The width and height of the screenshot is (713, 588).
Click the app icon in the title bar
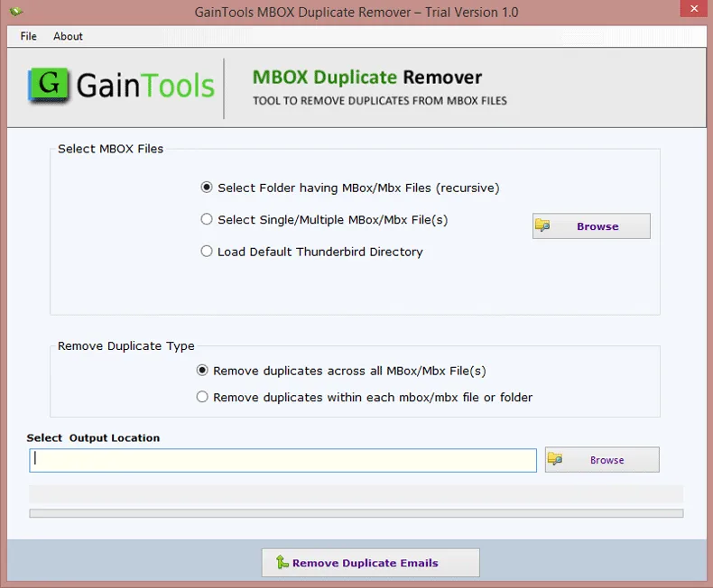(x=15, y=13)
